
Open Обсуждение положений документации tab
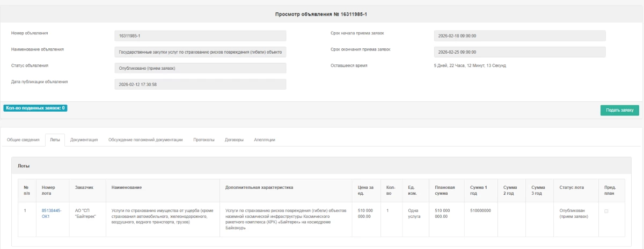tap(145, 140)
